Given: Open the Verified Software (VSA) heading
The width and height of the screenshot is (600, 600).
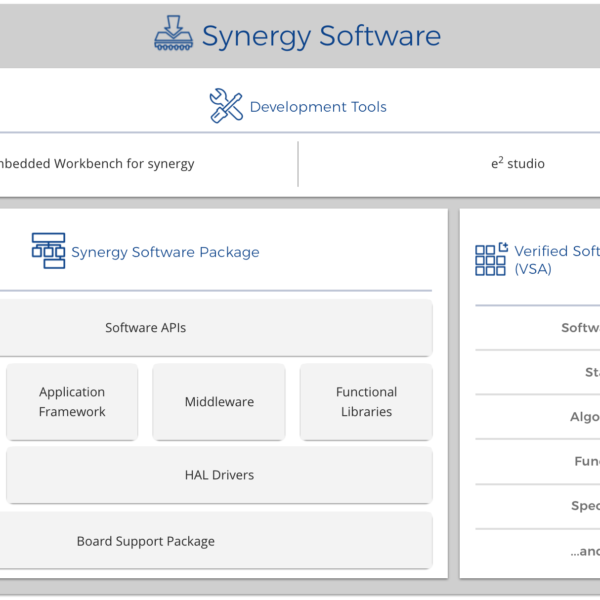Looking at the screenshot, I should click(555, 260).
